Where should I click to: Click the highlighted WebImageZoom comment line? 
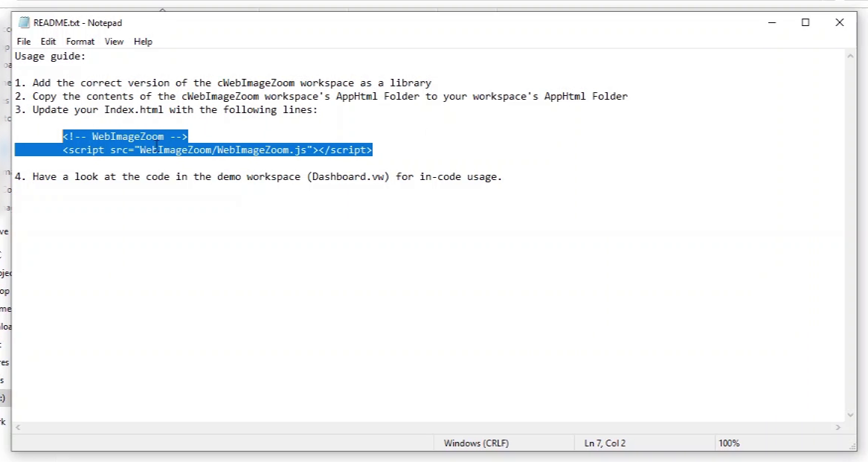(x=125, y=137)
